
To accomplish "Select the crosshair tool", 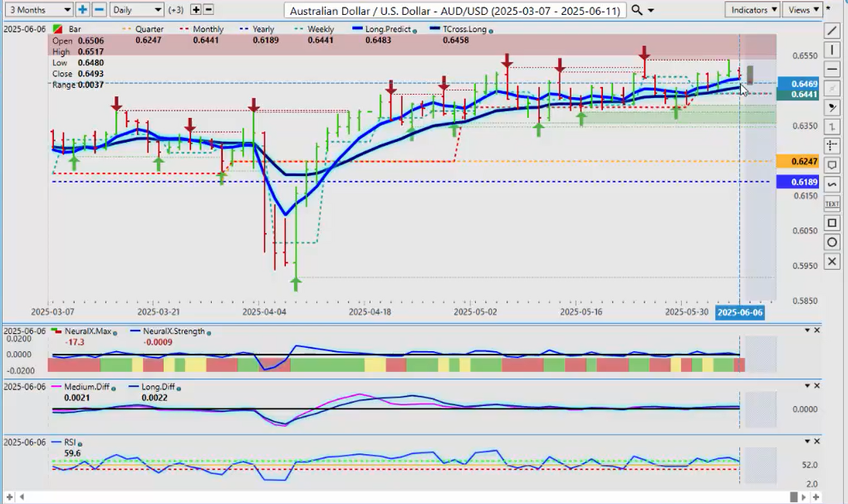I will 831,146.
